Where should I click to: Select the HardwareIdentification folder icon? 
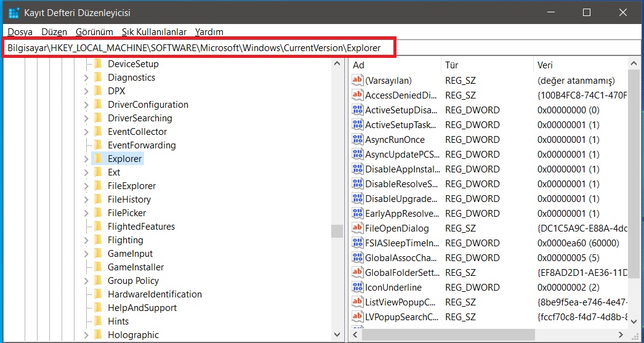pyautogui.click(x=98, y=294)
